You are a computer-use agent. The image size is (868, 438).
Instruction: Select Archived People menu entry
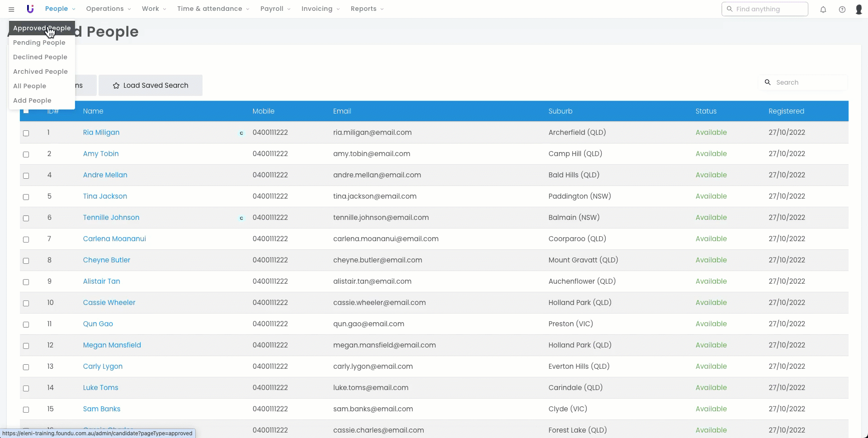point(40,71)
